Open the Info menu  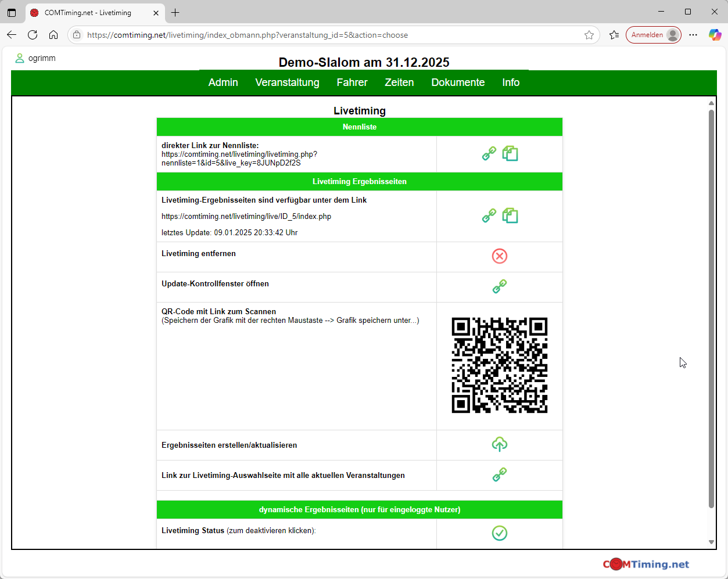click(511, 82)
